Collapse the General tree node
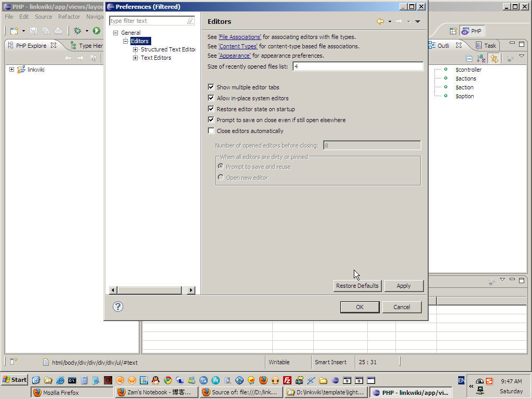532x399 pixels. pyautogui.click(x=115, y=33)
